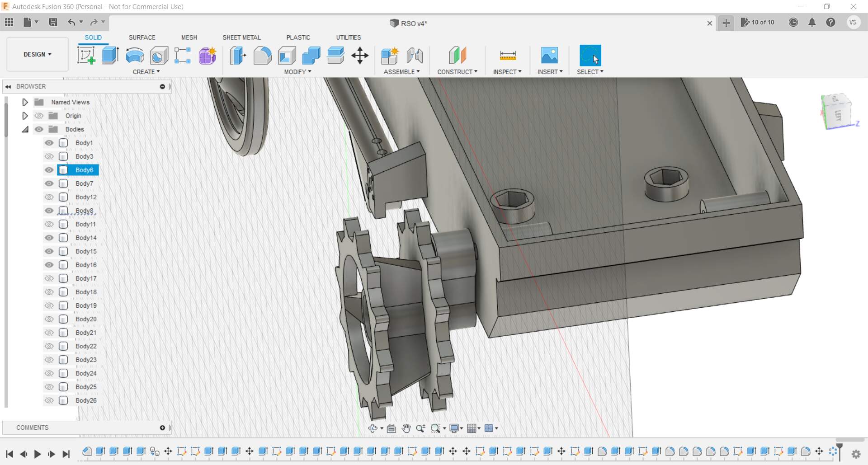Hide Body6 using its eye icon
Viewport: 868px width, 465px height.
click(x=49, y=170)
